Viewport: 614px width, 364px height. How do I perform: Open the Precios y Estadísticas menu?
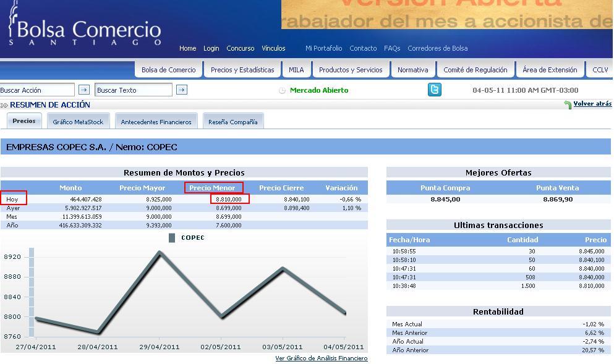[x=242, y=70]
